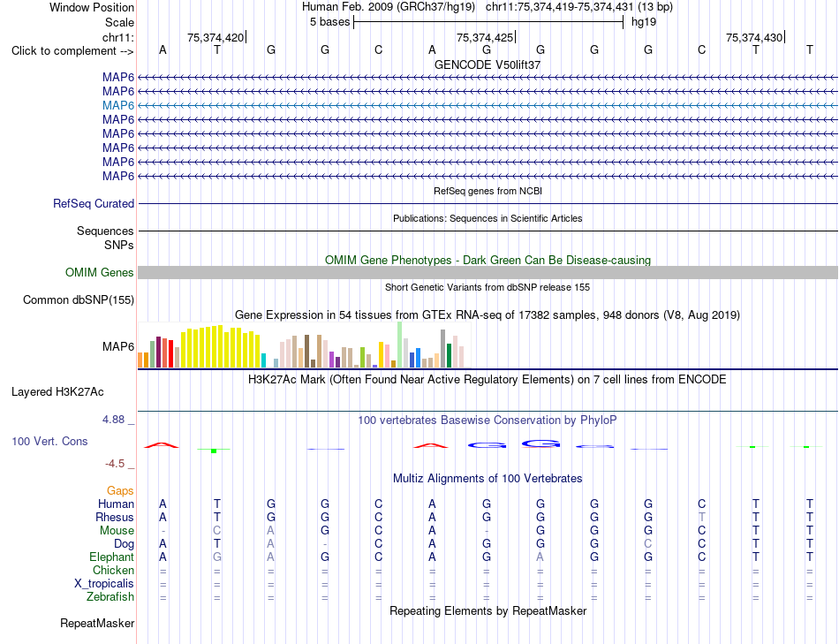
Task: Click the "5 bases" scale bar text
Action: pyautogui.click(x=329, y=22)
